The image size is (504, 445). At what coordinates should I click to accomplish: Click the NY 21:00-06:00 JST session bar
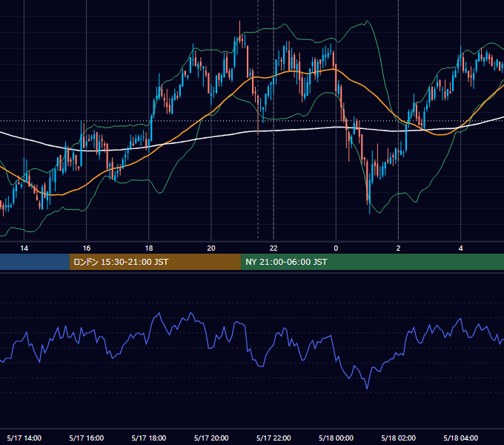click(x=373, y=262)
